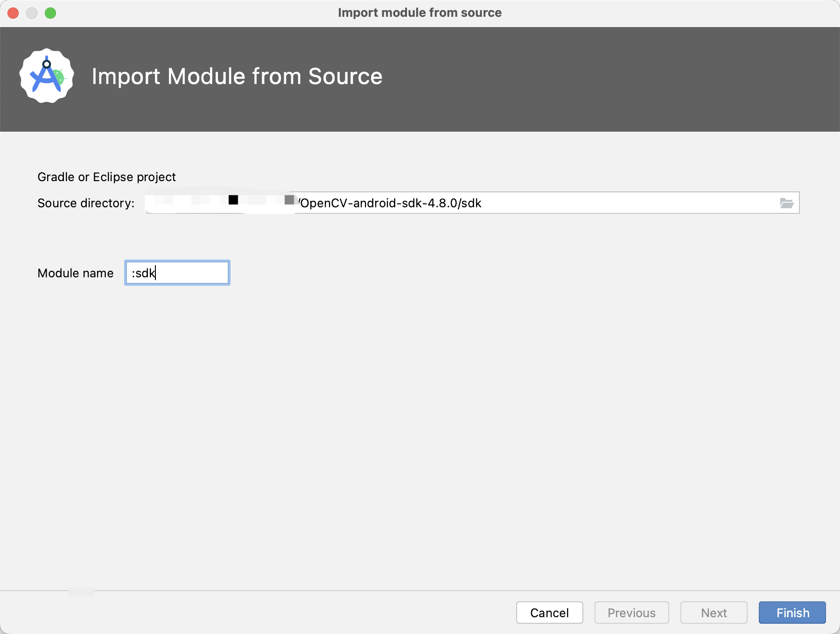
Task: Click the Android Studio logo icon
Action: 47,76
